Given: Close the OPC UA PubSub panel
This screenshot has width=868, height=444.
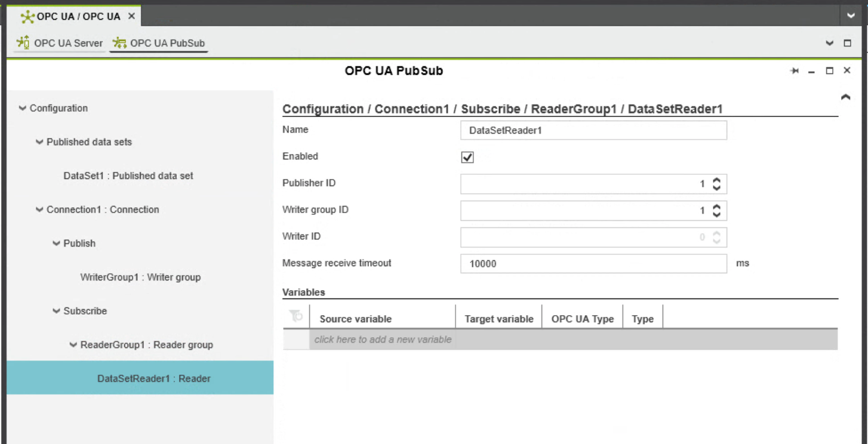Looking at the screenshot, I should pyautogui.click(x=847, y=70).
